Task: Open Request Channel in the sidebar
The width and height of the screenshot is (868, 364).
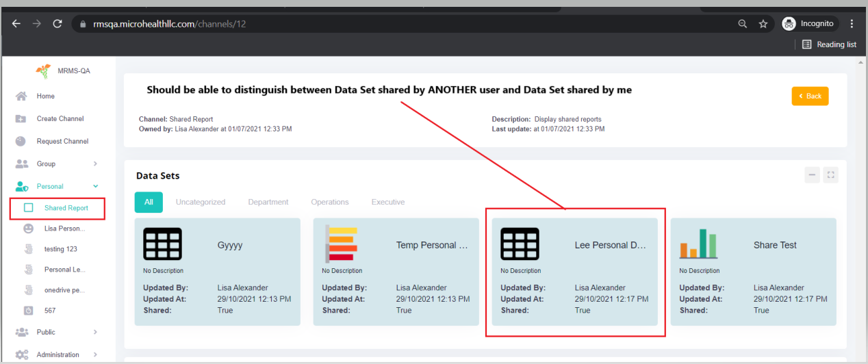Action: [62, 141]
